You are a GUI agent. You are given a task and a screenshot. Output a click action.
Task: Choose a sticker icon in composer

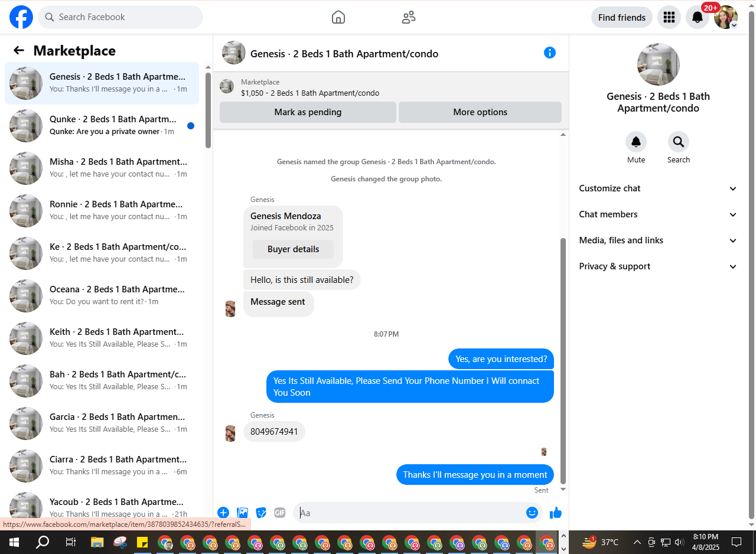[261, 513]
